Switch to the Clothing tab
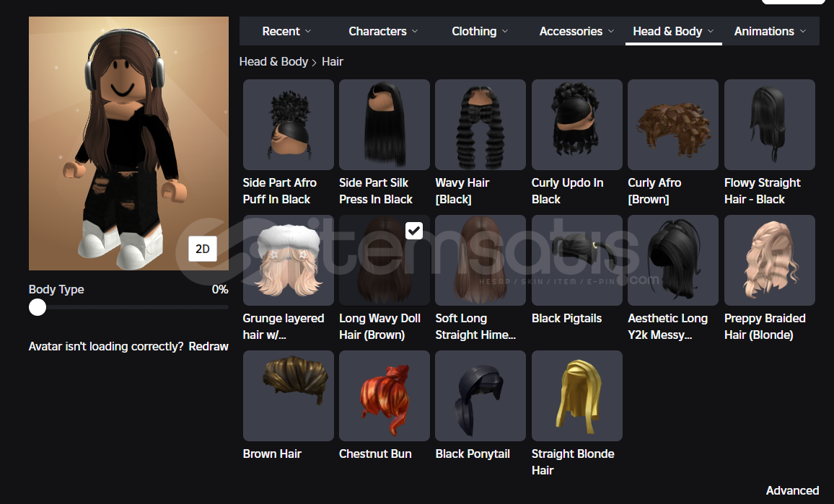 [x=480, y=32]
